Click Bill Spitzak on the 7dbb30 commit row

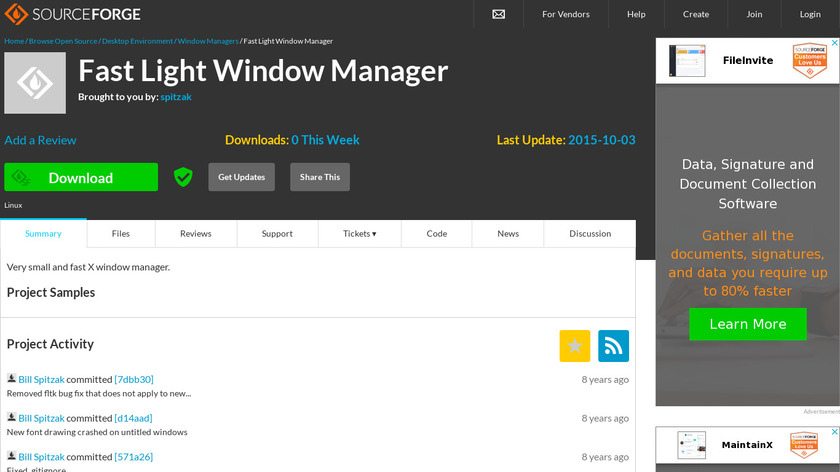pyautogui.click(x=41, y=379)
